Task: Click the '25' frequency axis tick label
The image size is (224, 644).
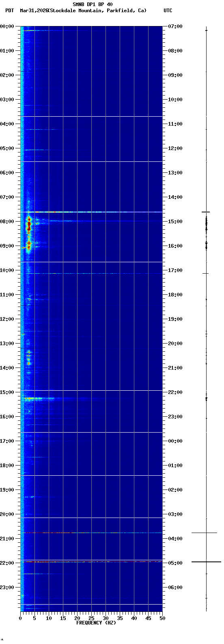Action: (91, 618)
